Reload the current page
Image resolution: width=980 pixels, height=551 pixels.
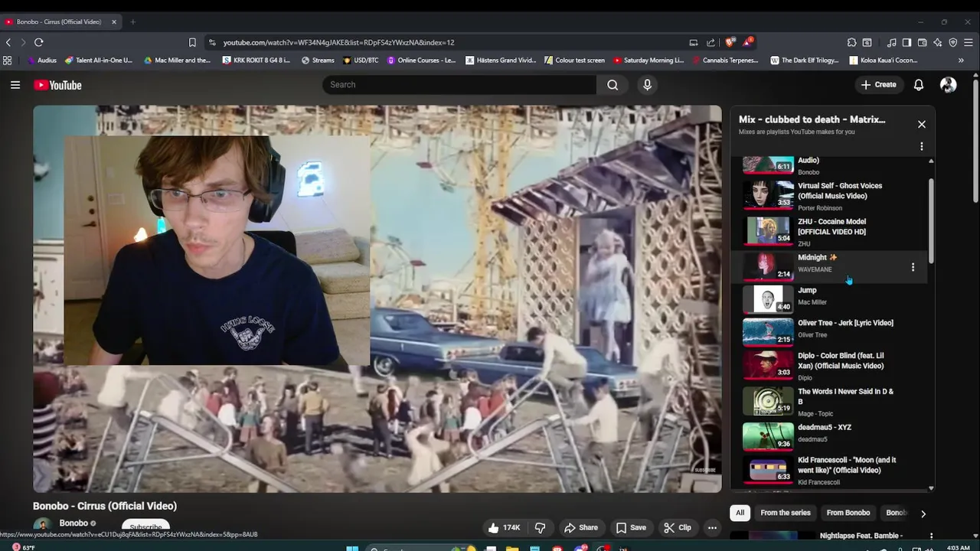[39, 42]
